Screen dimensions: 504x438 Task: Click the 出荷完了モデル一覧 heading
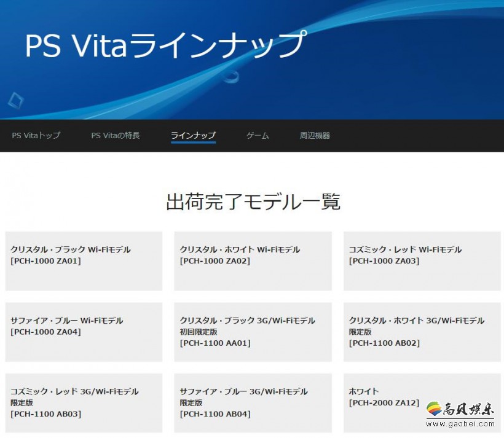253,201
